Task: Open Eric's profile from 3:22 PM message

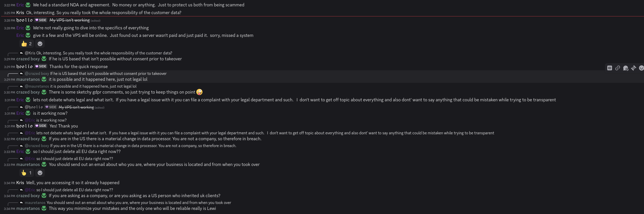Action: click(x=20, y=5)
